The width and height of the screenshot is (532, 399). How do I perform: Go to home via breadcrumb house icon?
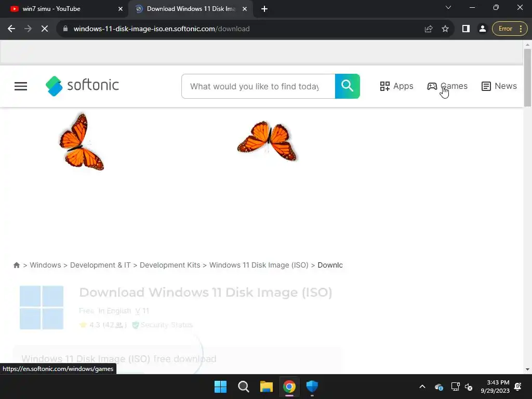[16, 265]
